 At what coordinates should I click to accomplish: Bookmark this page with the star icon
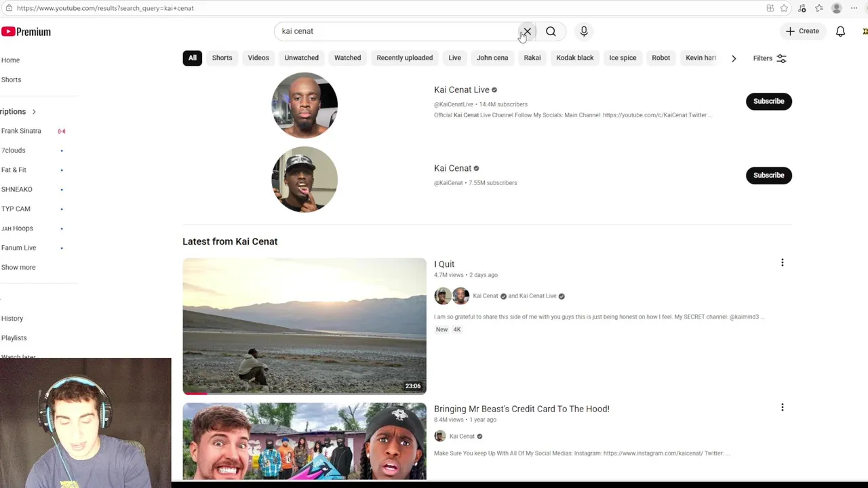pyautogui.click(x=784, y=8)
